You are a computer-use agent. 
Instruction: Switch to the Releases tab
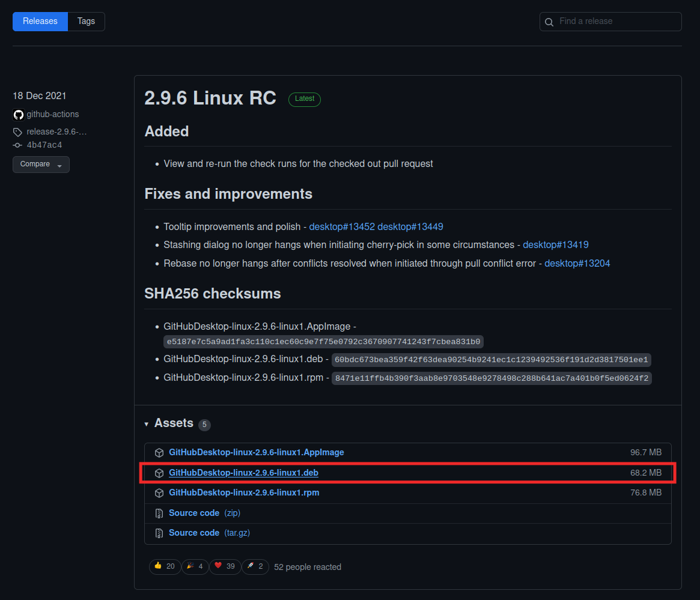click(40, 22)
